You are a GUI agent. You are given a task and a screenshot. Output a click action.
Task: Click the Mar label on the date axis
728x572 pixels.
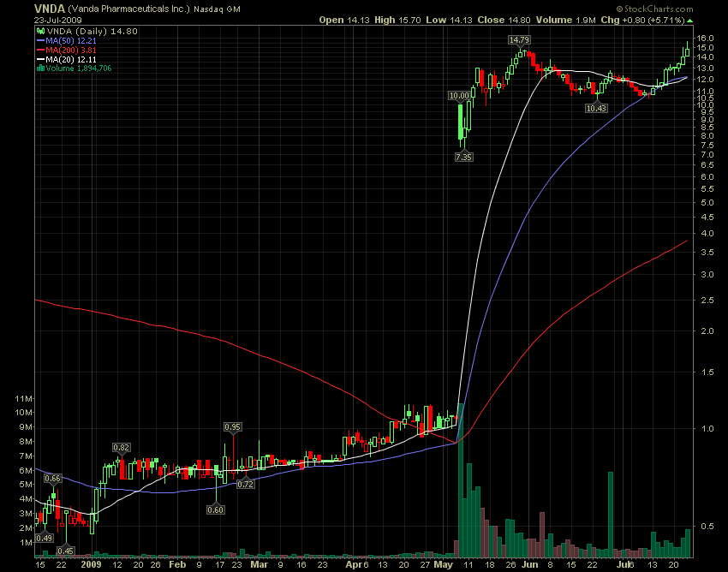(259, 564)
